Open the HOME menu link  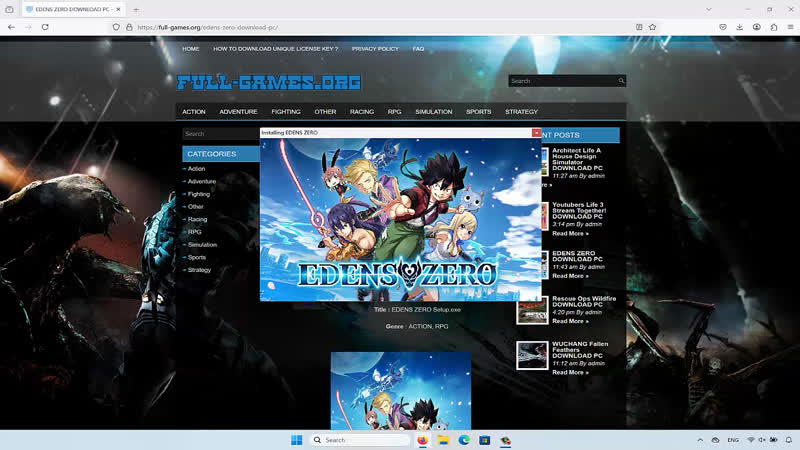[x=191, y=49]
